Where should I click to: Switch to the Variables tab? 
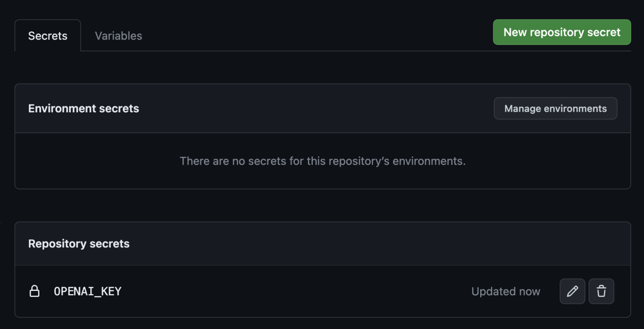point(118,36)
